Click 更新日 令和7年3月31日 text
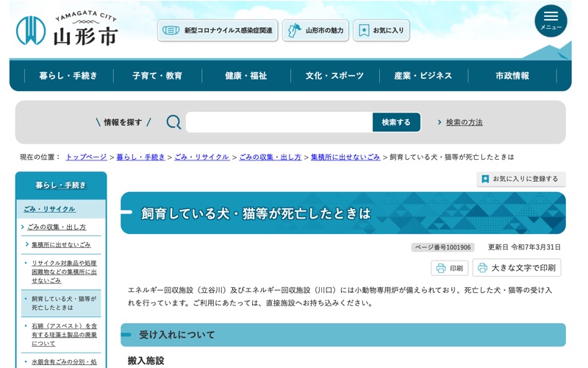The width and height of the screenshot is (588, 368). coord(524,247)
